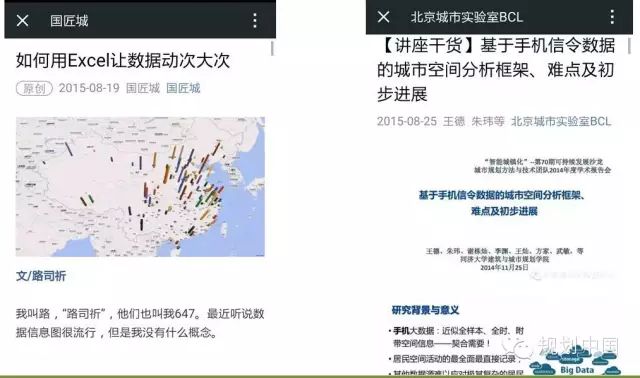Select the title starting 【讲座干货】基于手机信令数据

[496, 70]
